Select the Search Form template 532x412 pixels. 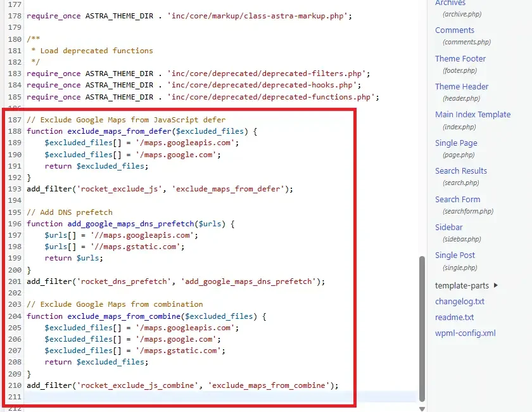tap(457, 199)
